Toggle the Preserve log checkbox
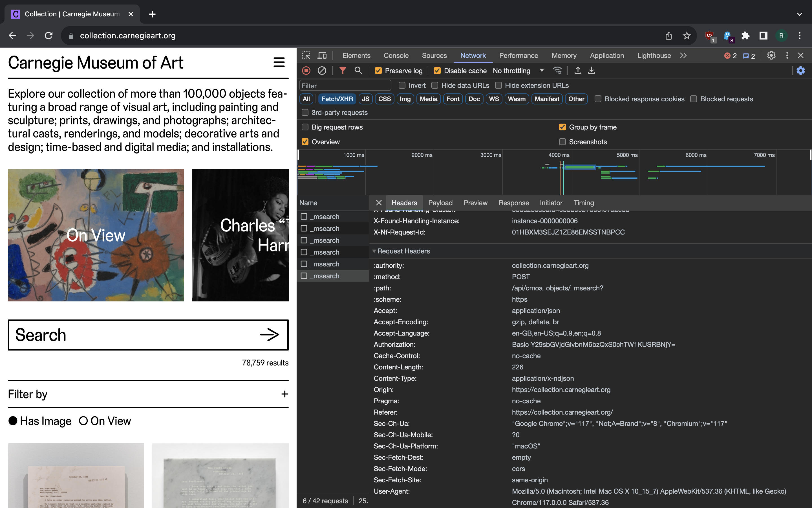Image resolution: width=812 pixels, height=508 pixels. (x=378, y=71)
